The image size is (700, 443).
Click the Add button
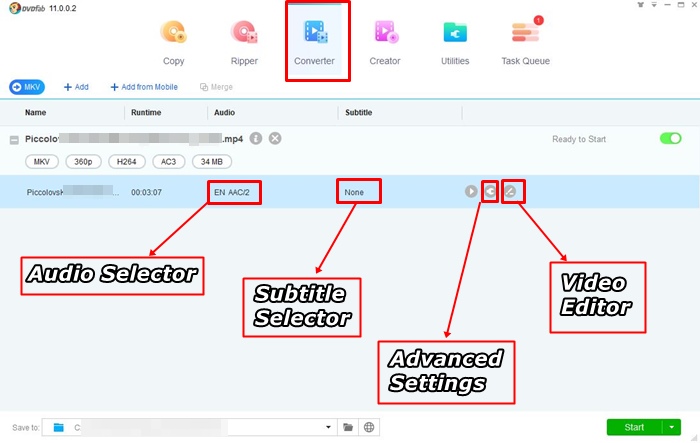coord(76,87)
